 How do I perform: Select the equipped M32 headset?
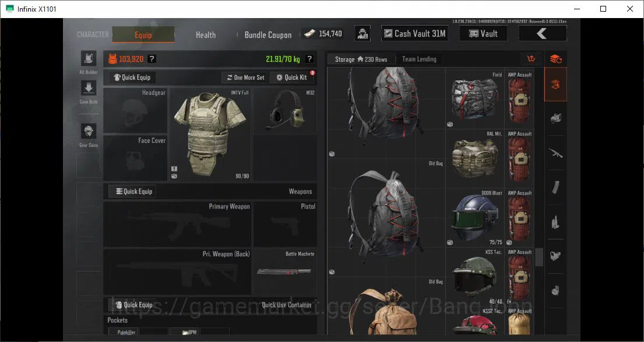tap(285, 111)
